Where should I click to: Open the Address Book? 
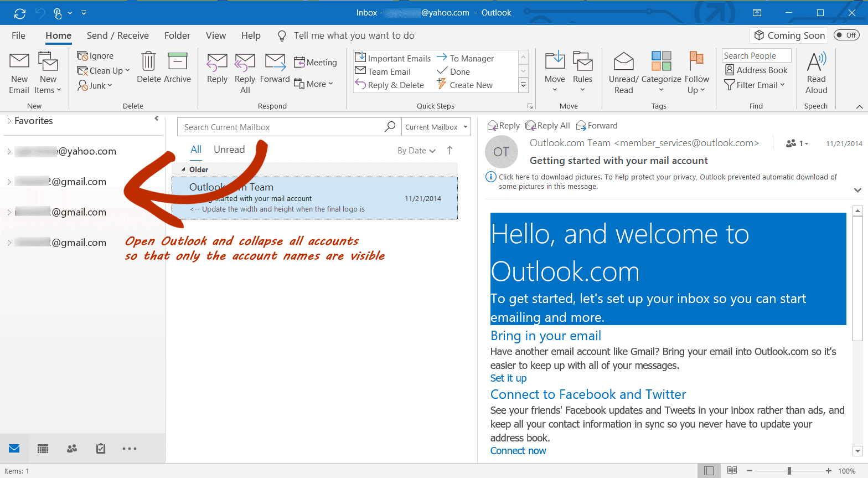(x=756, y=70)
